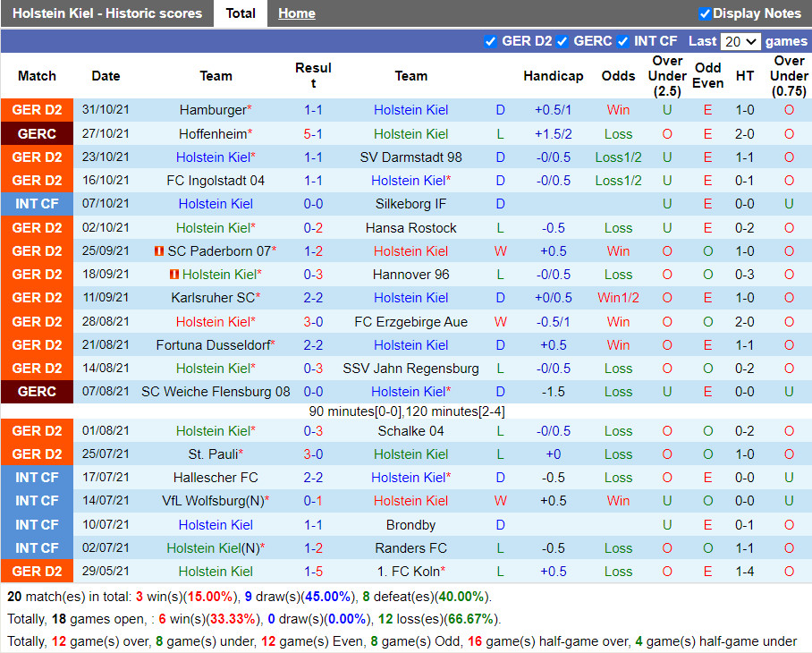Open the Hamburger team link
Viewport: 812px width, 653px height.
213,110
